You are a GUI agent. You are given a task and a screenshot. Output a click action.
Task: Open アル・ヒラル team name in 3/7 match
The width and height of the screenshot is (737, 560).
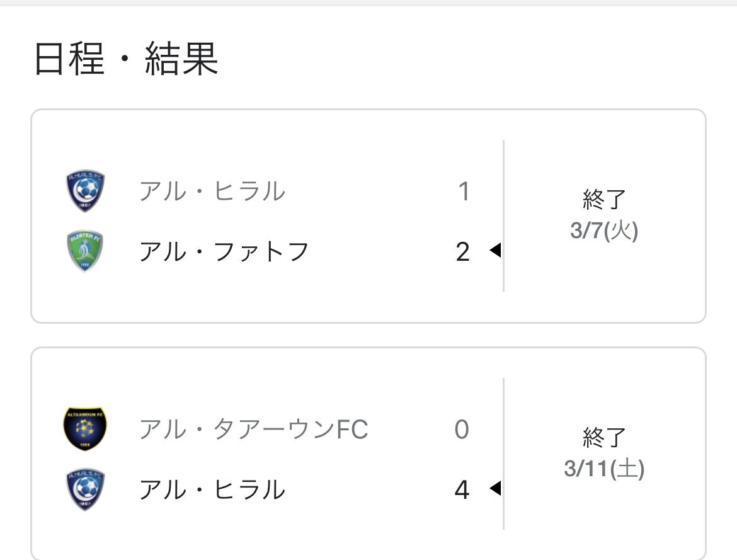tap(212, 191)
